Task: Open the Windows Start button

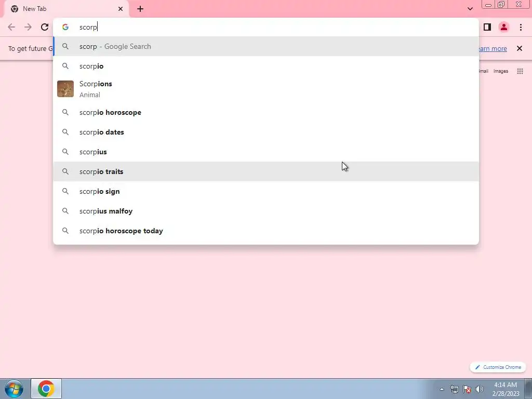Action: [x=14, y=389]
